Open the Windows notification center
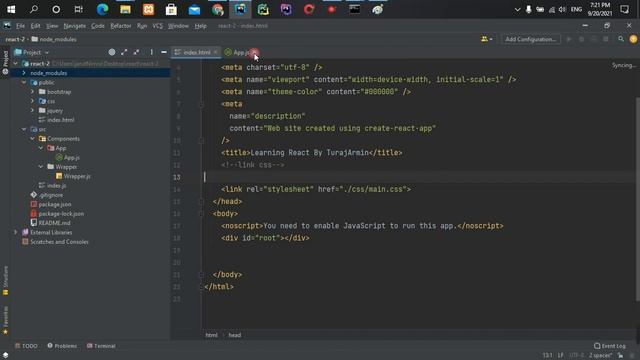This screenshot has height=360, width=640. click(x=624, y=9)
